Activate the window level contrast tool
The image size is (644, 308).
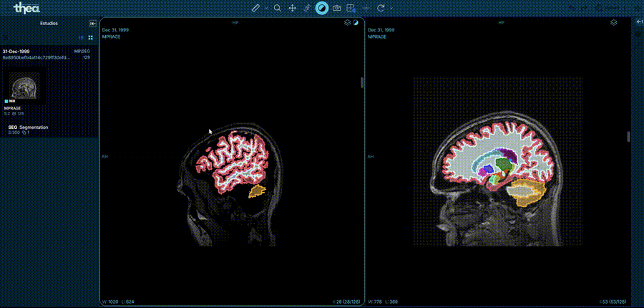coord(322,8)
